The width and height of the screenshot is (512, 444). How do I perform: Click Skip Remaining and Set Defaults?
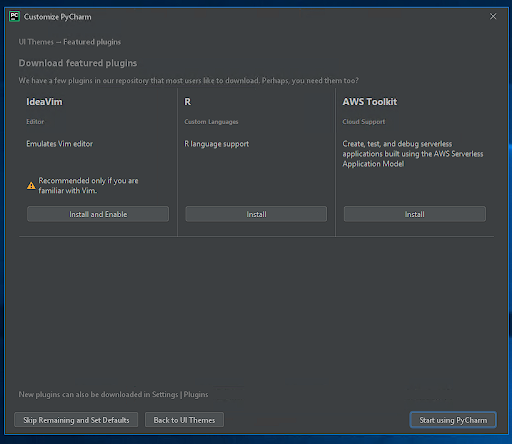click(76, 420)
